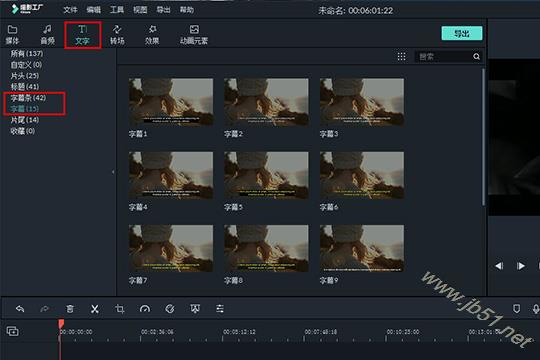Click the redo arrow icon
Viewport: 540px width, 360px height.
coord(45,309)
